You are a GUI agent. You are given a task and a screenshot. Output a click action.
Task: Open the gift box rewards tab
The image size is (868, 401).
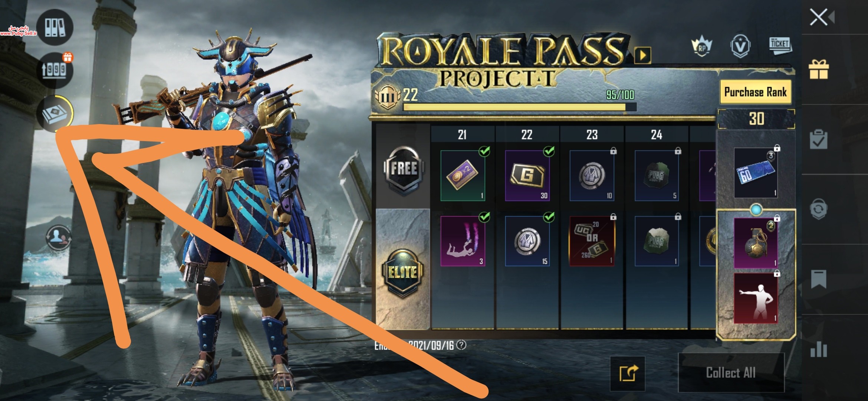coord(819,69)
